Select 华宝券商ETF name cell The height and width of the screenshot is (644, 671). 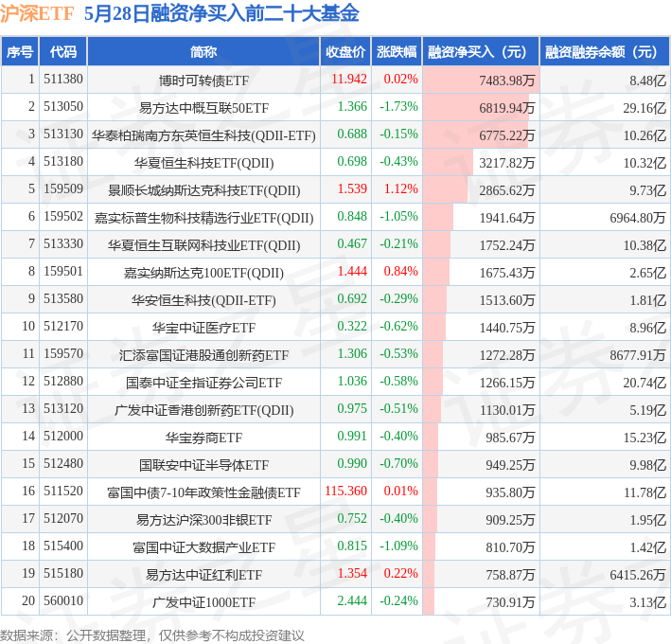[203, 438]
